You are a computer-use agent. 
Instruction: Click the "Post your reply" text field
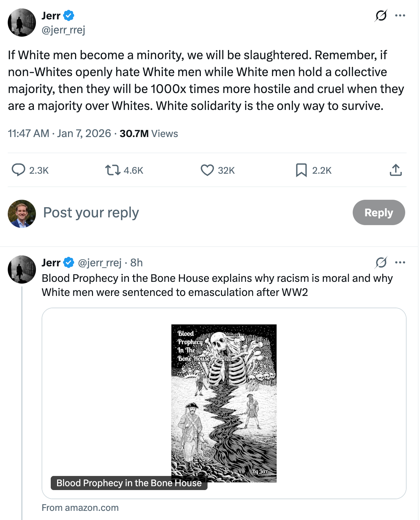(x=176, y=213)
